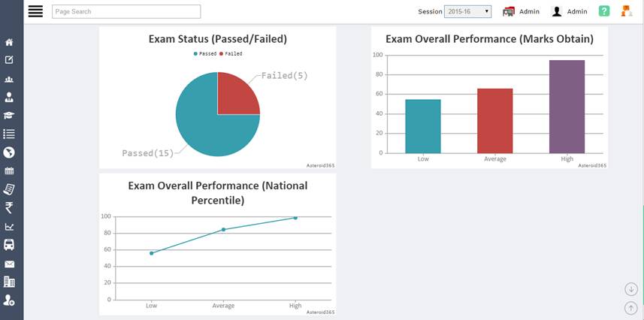
Task: Open the bus transport sidebar icon
Action: click(x=9, y=245)
